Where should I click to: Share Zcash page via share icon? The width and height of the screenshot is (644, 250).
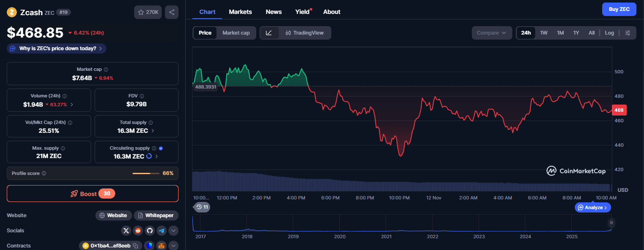(x=172, y=12)
